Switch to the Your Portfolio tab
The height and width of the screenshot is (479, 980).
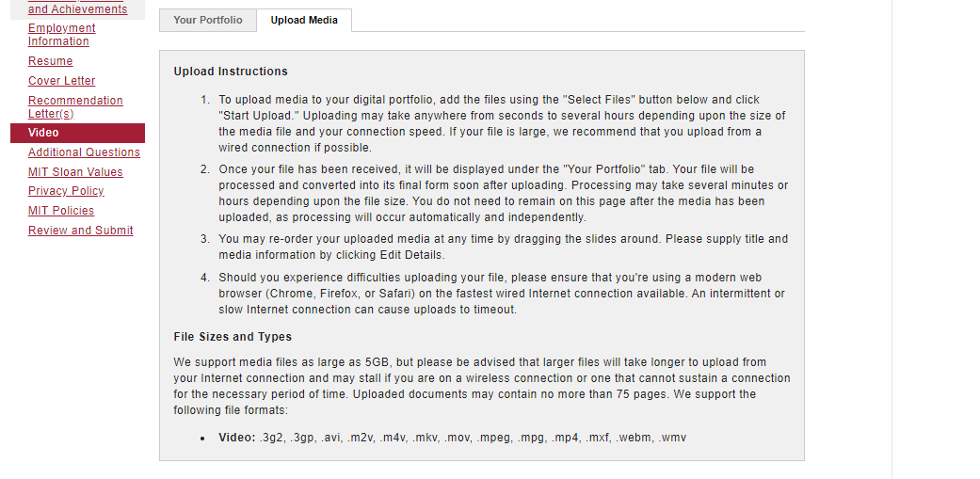click(x=208, y=20)
